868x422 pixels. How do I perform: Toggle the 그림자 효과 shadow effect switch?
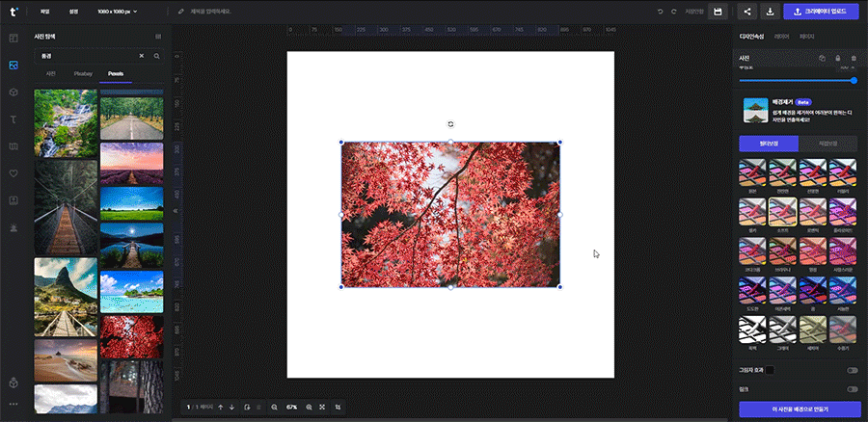point(852,370)
